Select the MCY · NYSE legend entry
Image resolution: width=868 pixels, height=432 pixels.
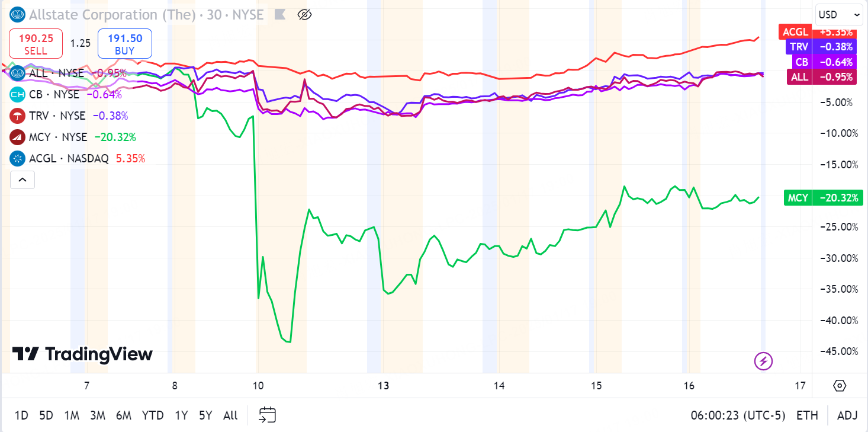(x=58, y=137)
